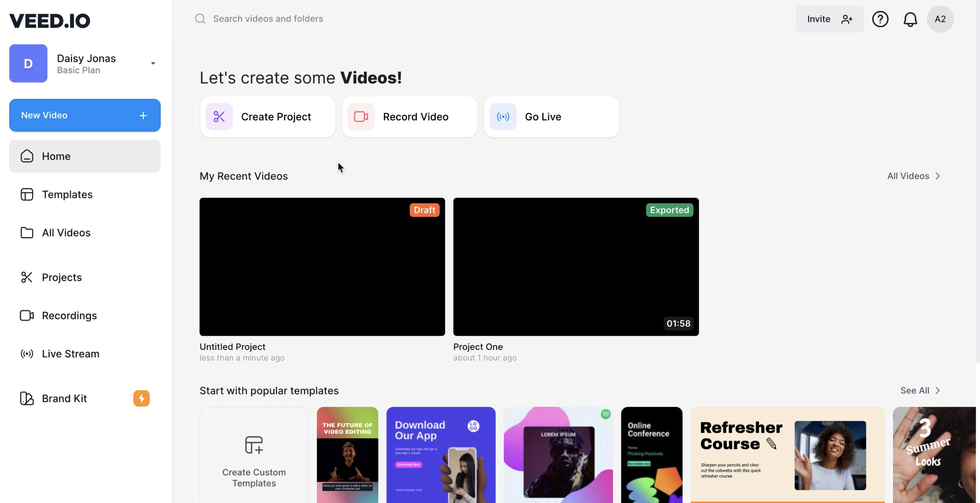Open the Recordings panel
Screen dimensions: 980x503
coord(69,316)
